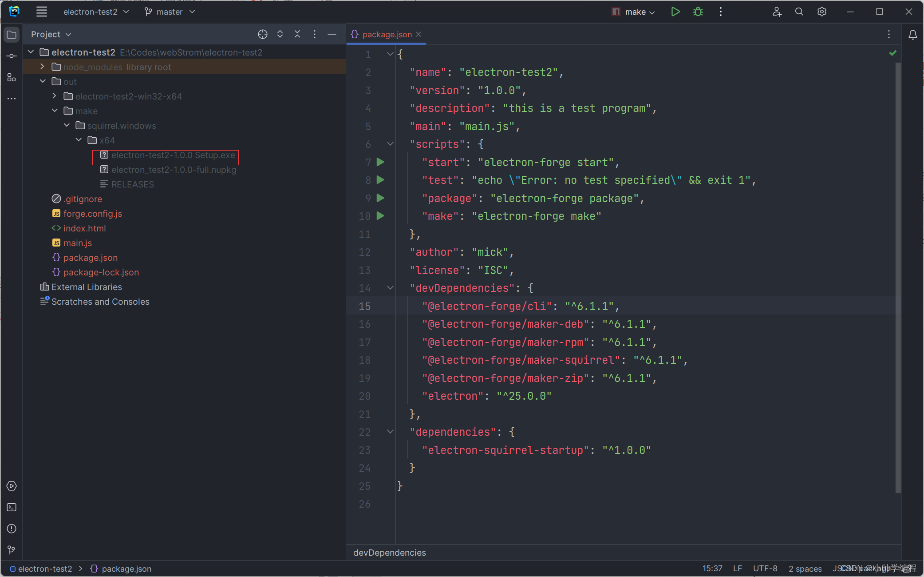The width and height of the screenshot is (924, 577).
Task: Click line separator LF indicator
Action: click(x=738, y=569)
